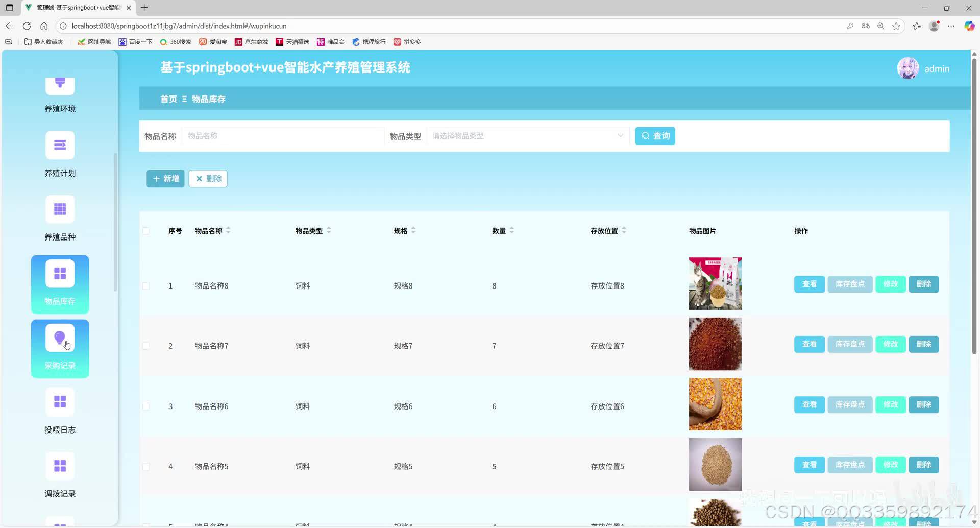This screenshot has width=980, height=528.
Task: Add page to favorites star icon
Action: (x=896, y=26)
